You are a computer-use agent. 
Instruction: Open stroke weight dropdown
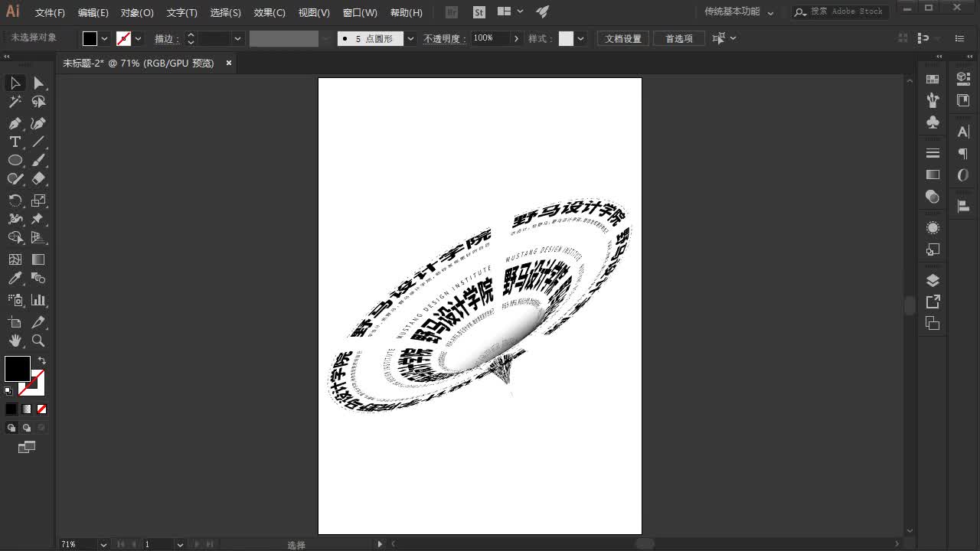pyautogui.click(x=237, y=38)
